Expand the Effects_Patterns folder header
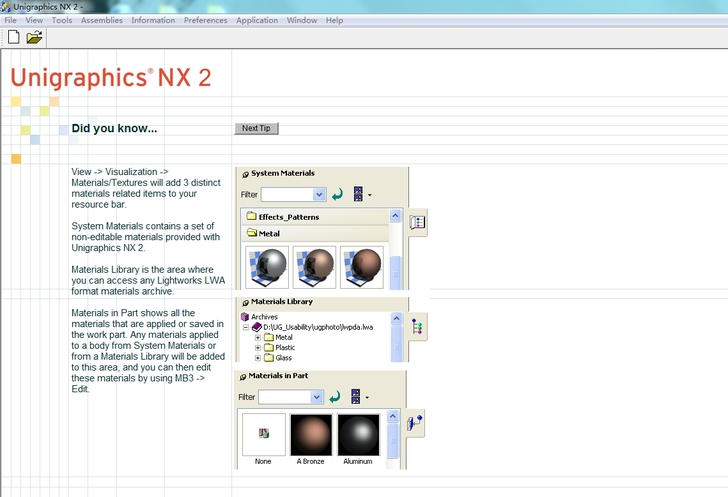 (x=288, y=216)
